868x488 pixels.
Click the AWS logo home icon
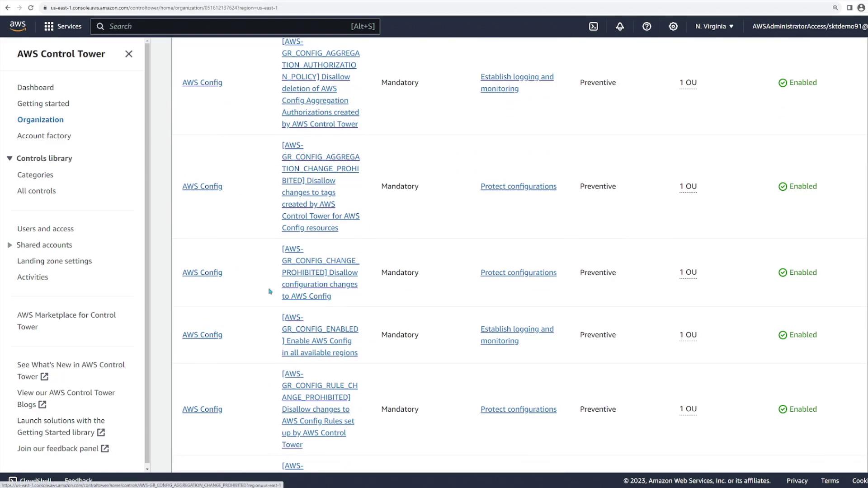coord(18,27)
